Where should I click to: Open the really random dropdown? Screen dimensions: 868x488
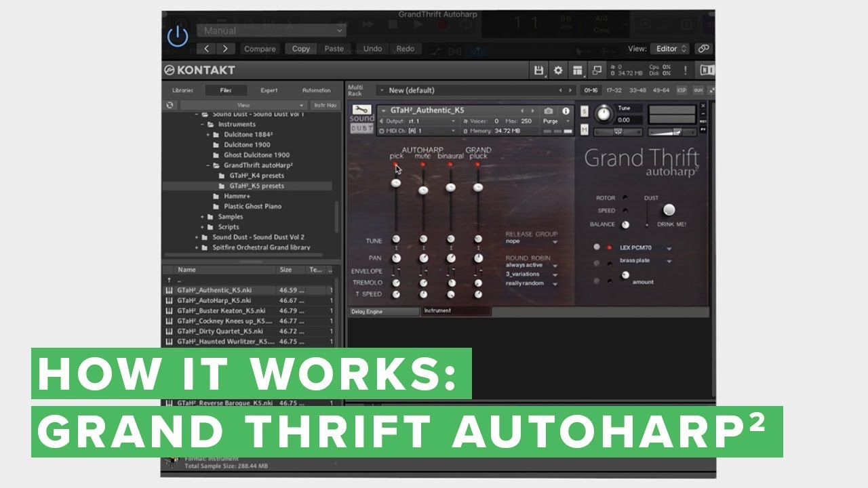(532, 283)
